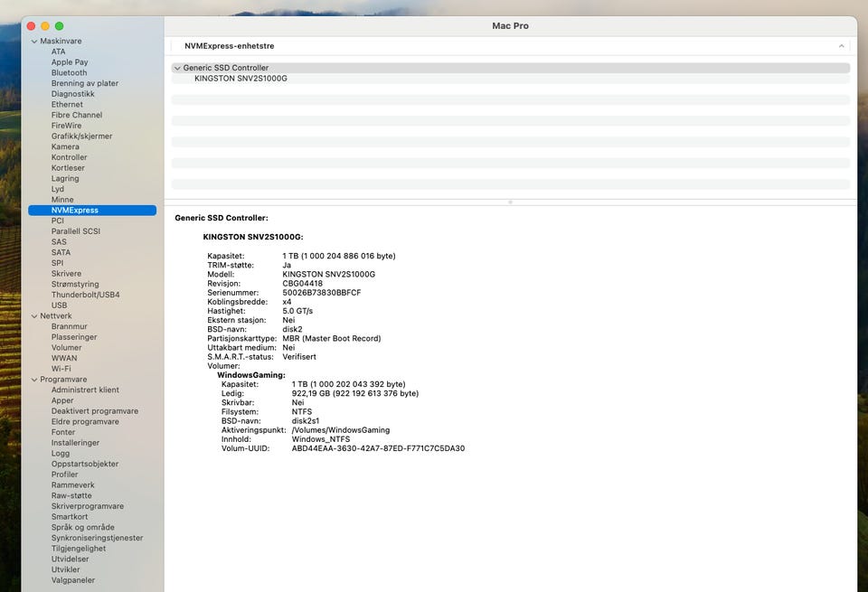
Task: Collapse the Generic SSD Controller tree node
Action: (x=177, y=68)
